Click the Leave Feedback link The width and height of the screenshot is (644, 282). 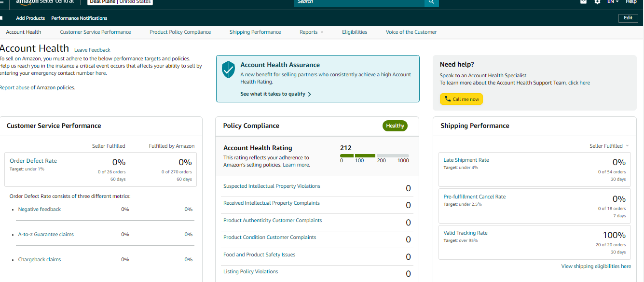pyautogui.click(x=92, y=50)
